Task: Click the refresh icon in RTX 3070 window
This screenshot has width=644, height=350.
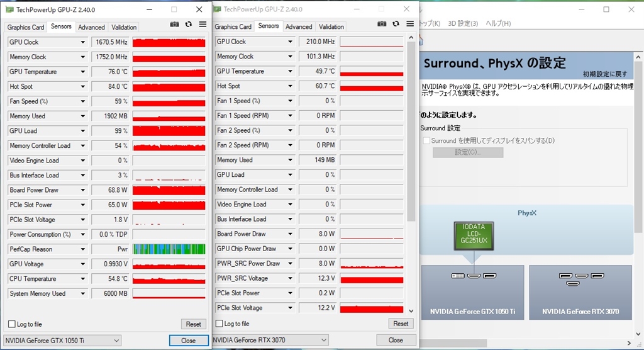Action: coord(396,24)
